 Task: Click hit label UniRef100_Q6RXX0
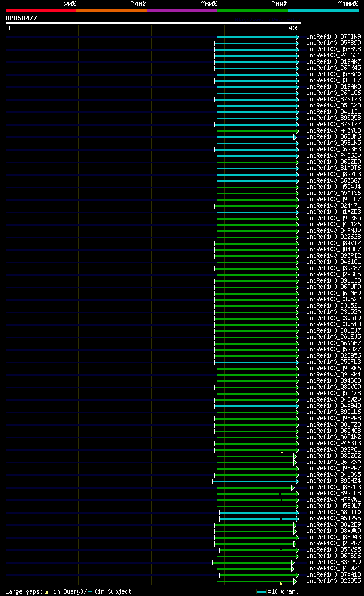click(x=334, y=462)
